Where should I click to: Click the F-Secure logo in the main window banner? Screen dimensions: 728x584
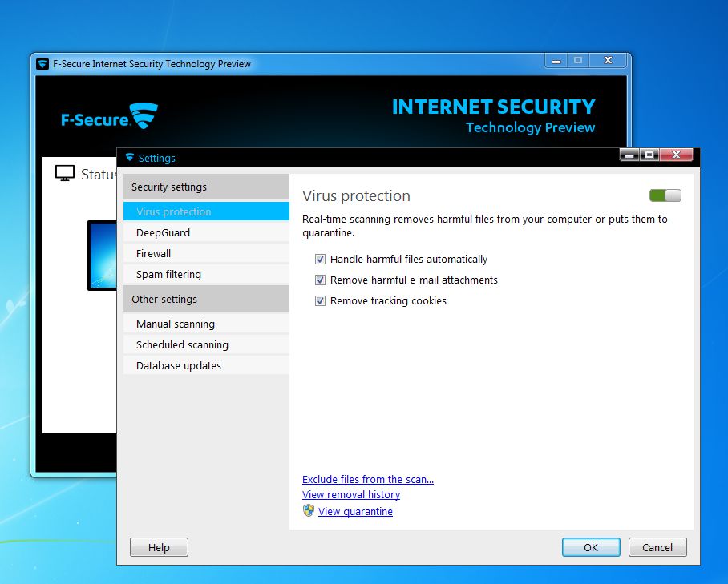point(110,116)
